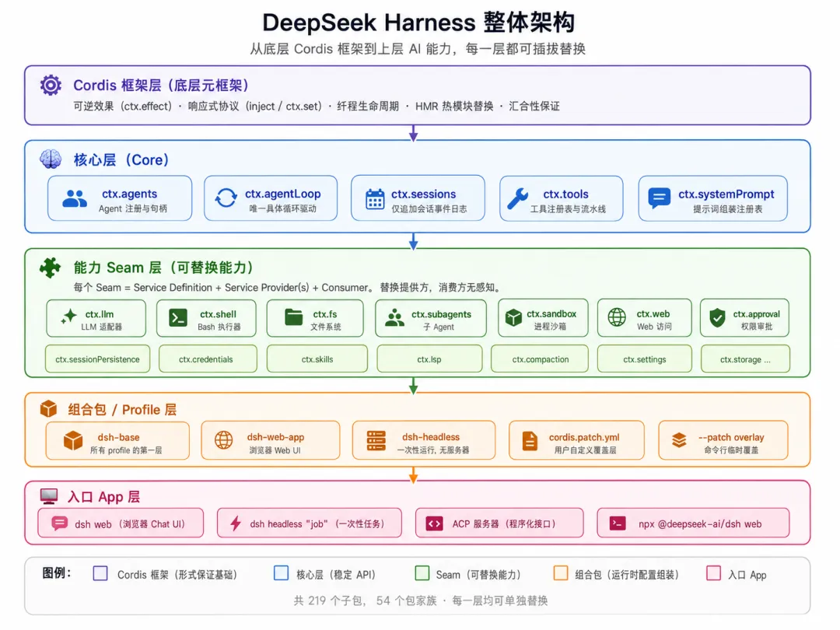Click the loop arrows icon in ctx.agentLoop

tap(226, 198)
